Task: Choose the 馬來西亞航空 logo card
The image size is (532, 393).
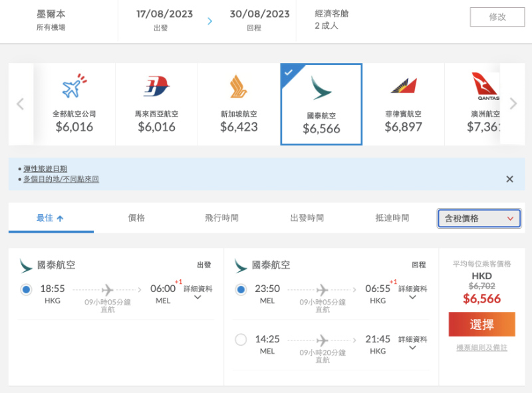Action: (x=156, y=104)
